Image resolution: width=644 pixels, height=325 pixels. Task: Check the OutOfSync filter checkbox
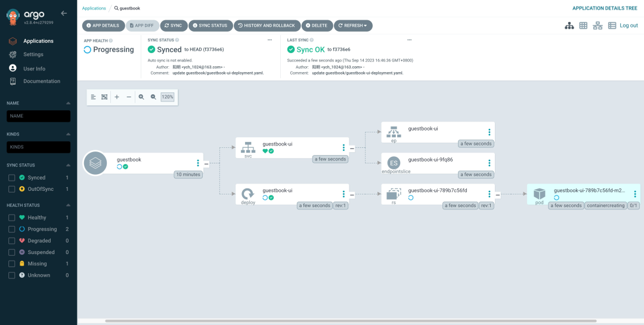coord(11,190)
